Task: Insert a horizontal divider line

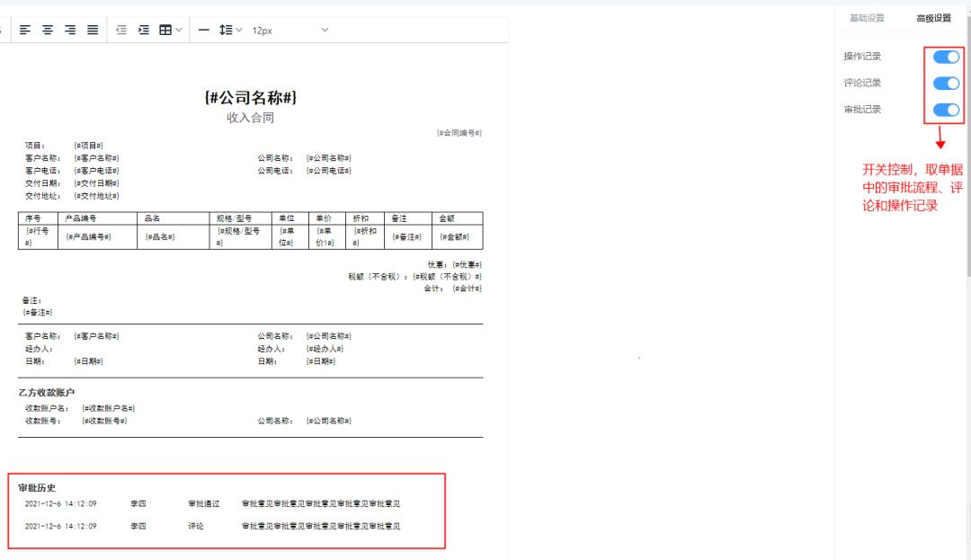Action: tap(203, 29)
